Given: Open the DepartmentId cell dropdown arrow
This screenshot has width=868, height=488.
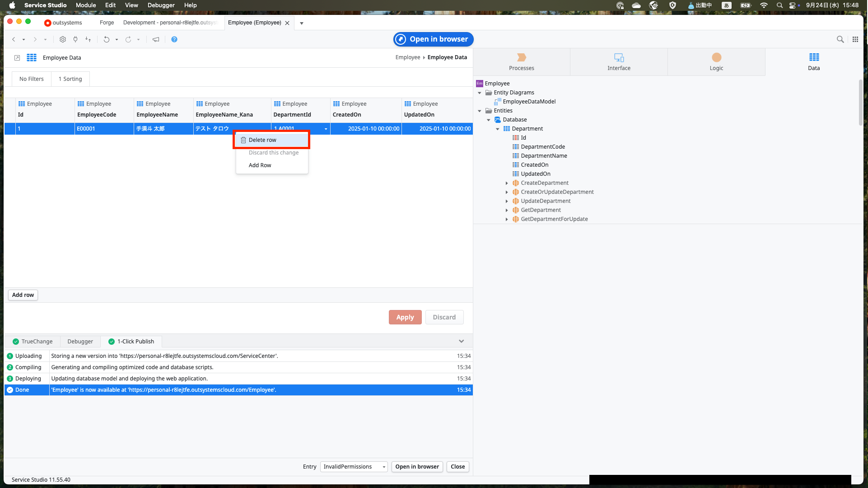Looking at the screenshot, I should (326, 129).
